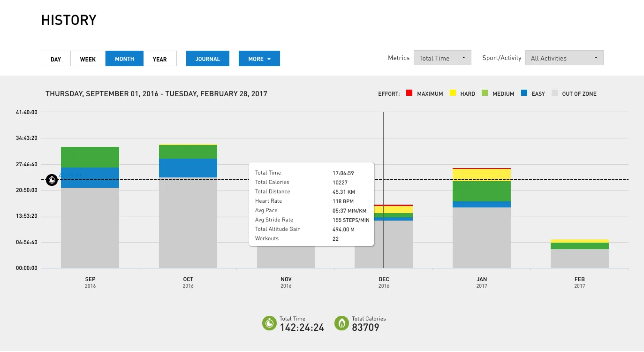Expand the Sport/Activity All Activities dropdown
This screenshot has height=352, width=644.
tap(564, 58)
